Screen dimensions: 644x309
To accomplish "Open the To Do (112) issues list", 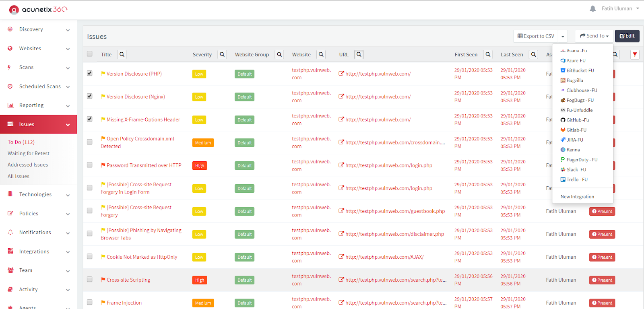I will (21, 142).
